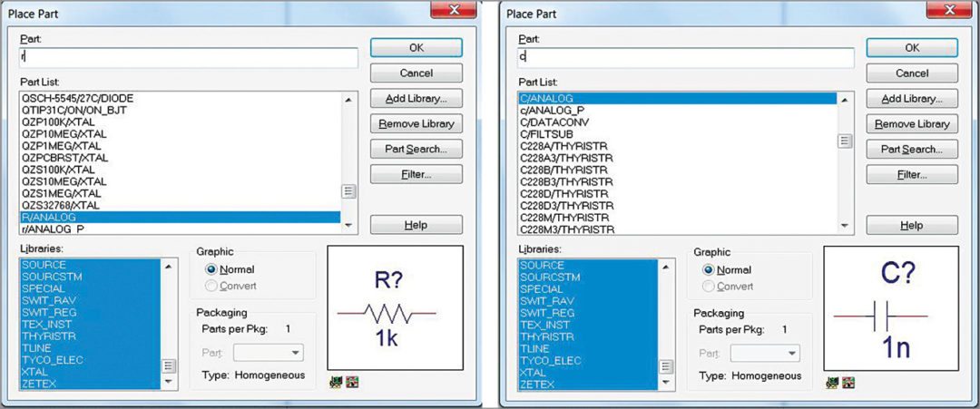This screenshot has width=980, height=409.
Task: Select Normal graphic in resistor dialog
Action: (213, 269)
